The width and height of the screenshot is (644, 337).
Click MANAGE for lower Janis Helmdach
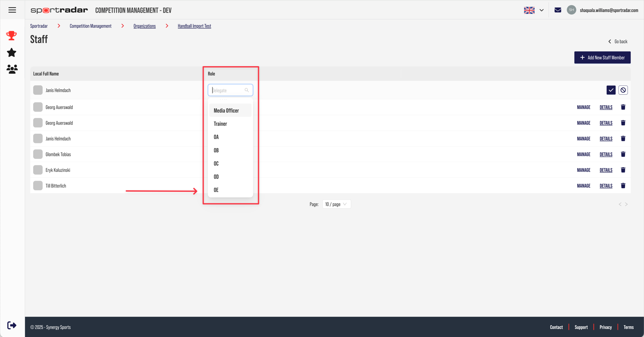pos(584,139)
